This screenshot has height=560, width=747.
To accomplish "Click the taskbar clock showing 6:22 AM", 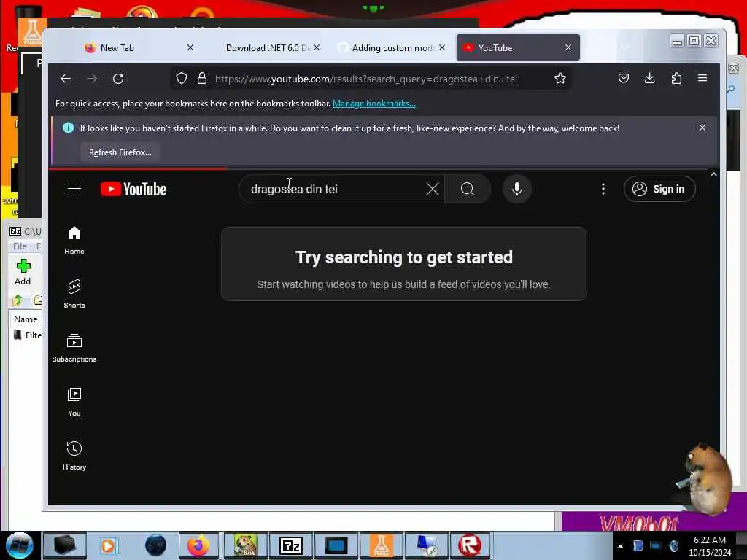I will 710,545.
